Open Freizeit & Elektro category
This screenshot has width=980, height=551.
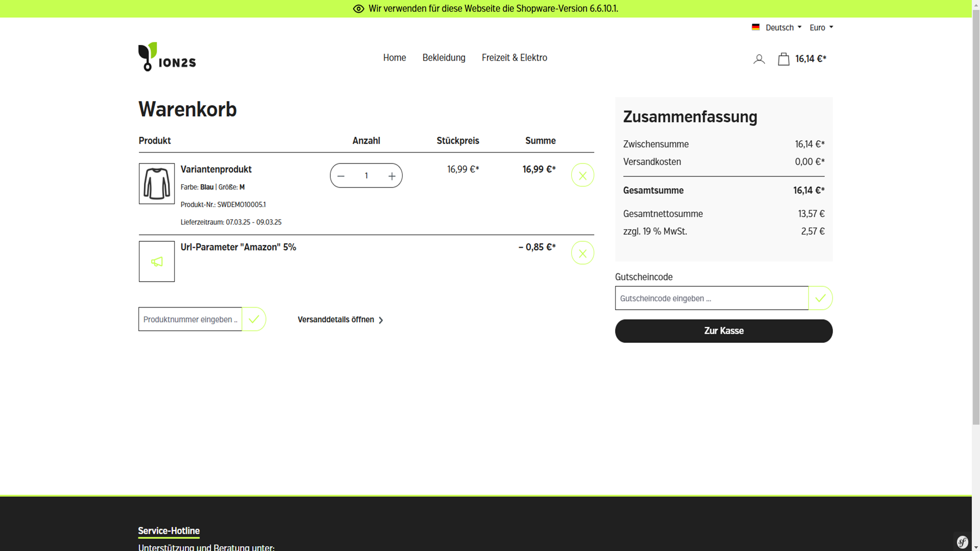(x=514, y=58)
